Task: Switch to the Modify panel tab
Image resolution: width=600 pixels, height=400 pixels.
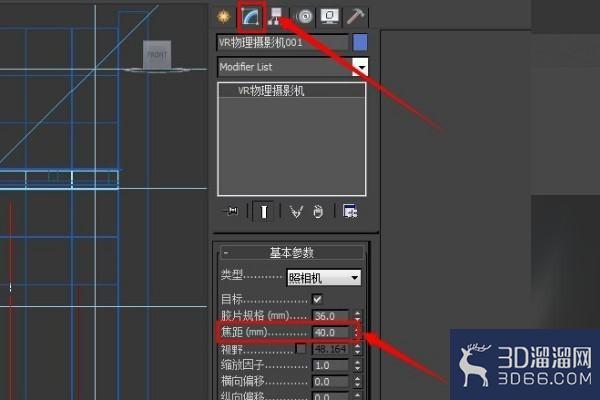Action: 251,16
